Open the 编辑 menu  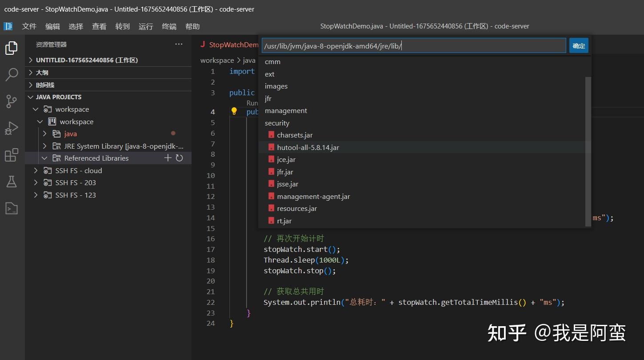tap(52, 26)
